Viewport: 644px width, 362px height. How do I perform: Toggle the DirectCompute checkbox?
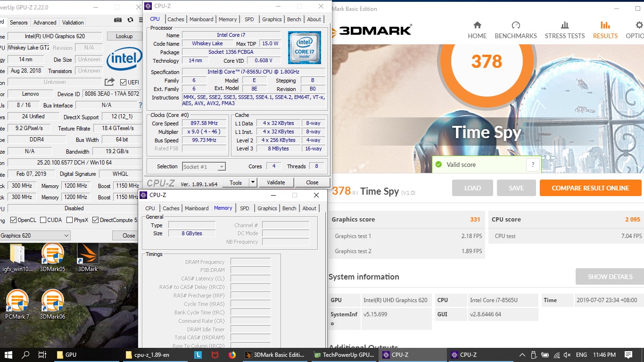coord(96,220)
